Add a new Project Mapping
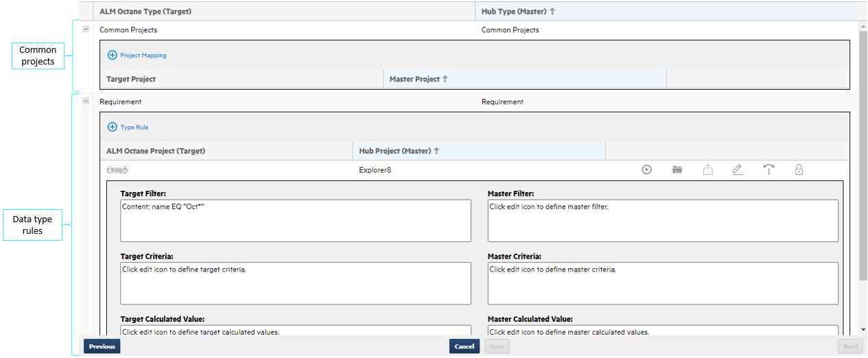Image resolution: width=868 pixels, height=358 pixels. (x=137, y=55)
